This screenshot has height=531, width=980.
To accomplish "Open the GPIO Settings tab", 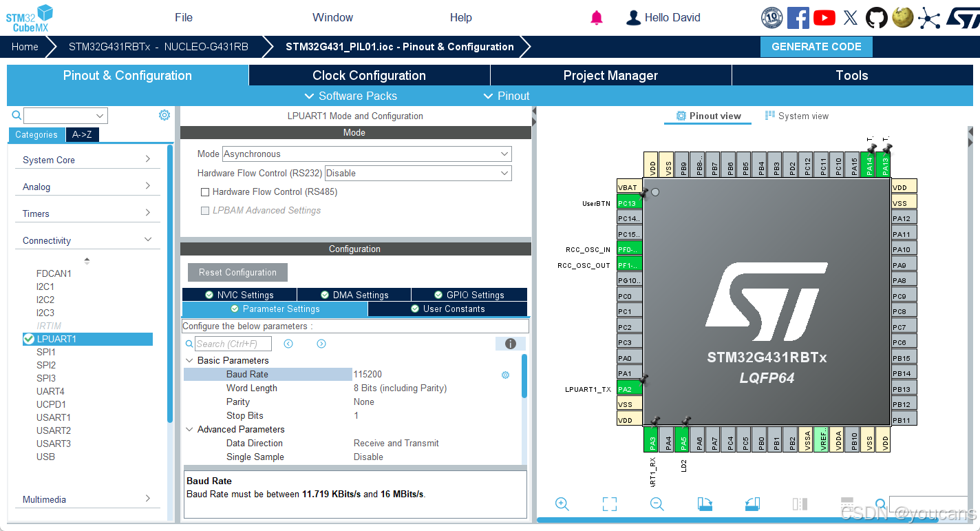I will click(x=469, y=295).
